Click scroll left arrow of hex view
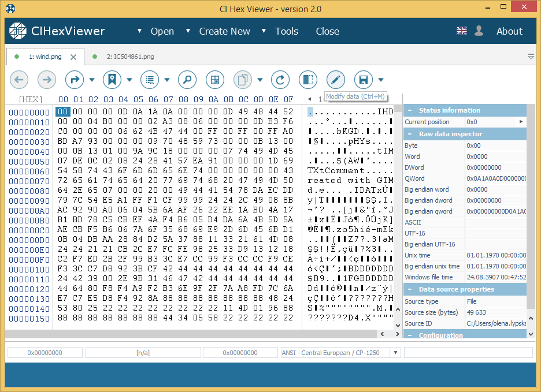 382,334
